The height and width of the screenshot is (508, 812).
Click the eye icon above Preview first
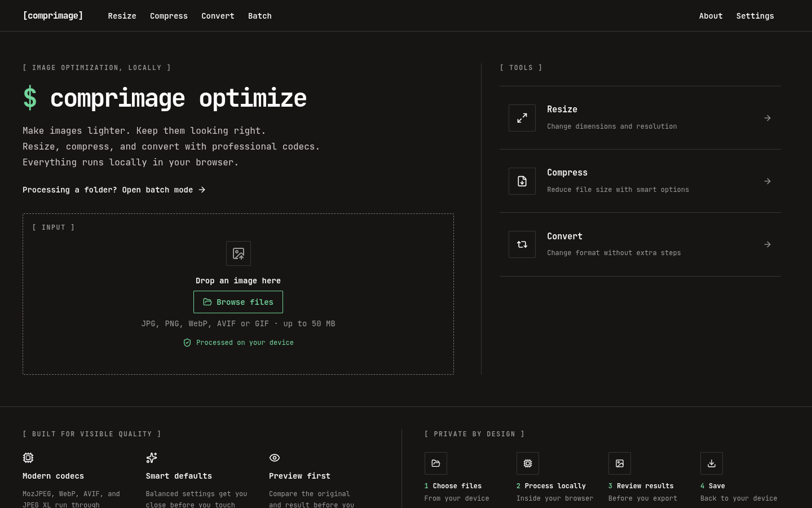275,458
